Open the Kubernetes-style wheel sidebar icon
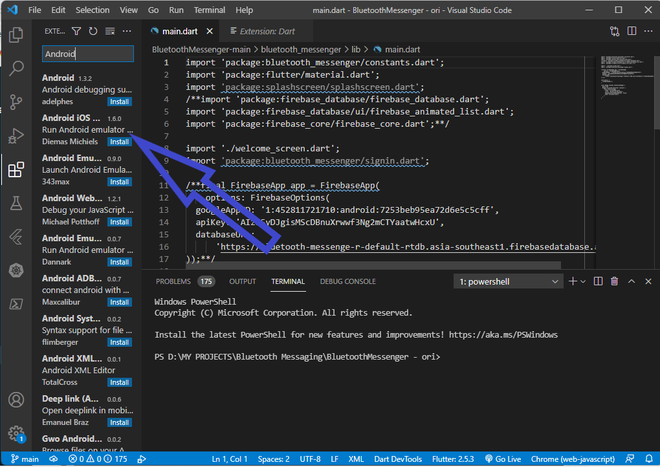 (16, 270)
